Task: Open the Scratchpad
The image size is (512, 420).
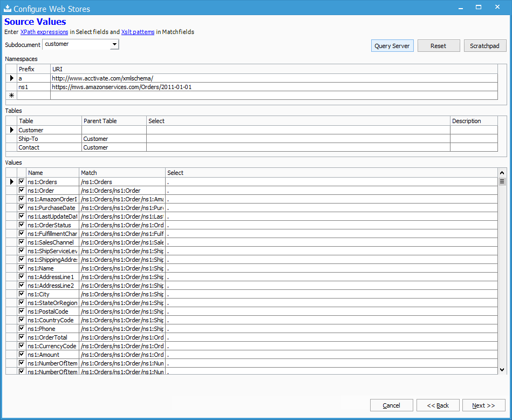Action: click(485, 46)
